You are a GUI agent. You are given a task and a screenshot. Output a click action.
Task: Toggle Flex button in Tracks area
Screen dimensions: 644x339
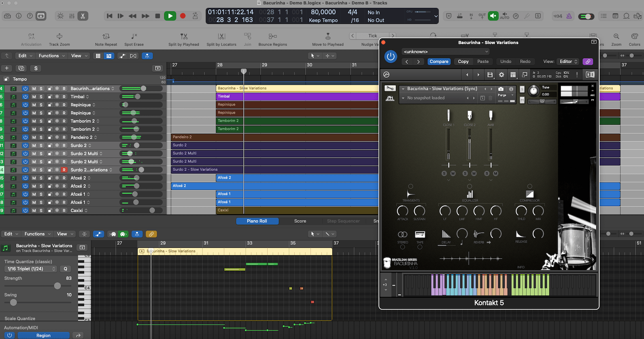point(133,56)
